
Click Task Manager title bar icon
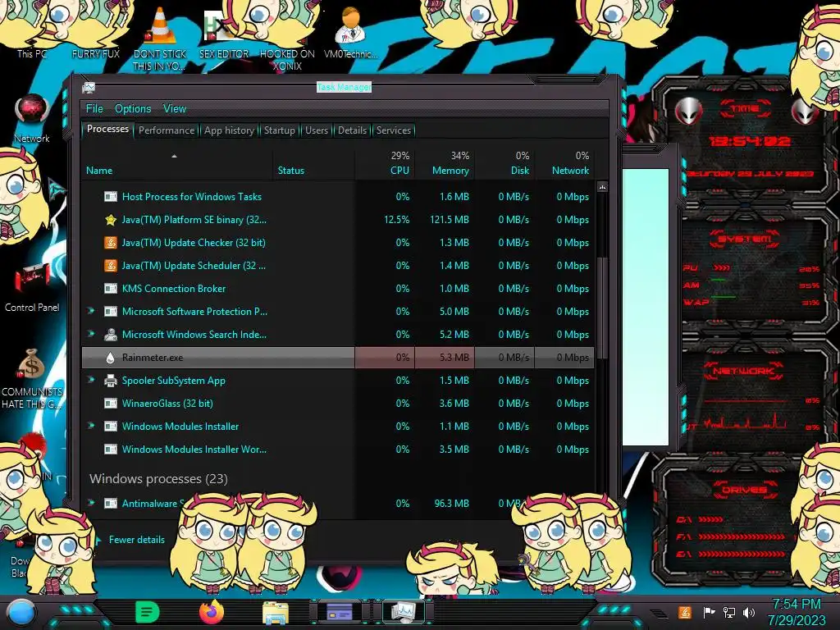[89, 87]
